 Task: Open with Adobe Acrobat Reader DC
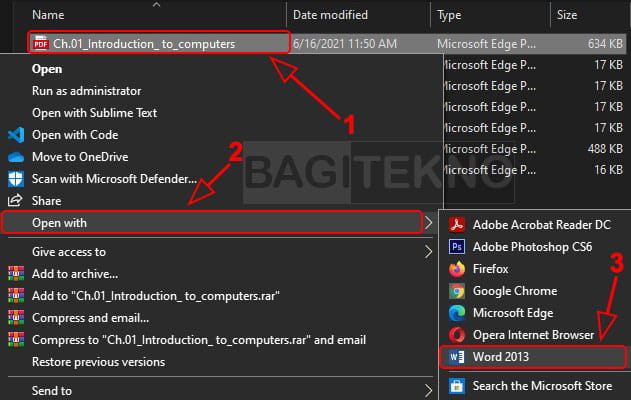[x=542, y=225]
